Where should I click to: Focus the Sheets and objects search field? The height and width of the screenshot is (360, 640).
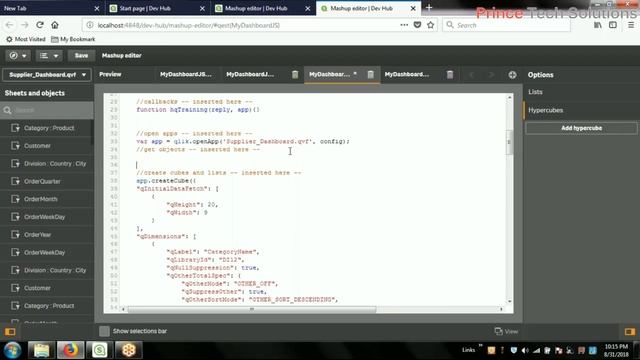point(47,110)
